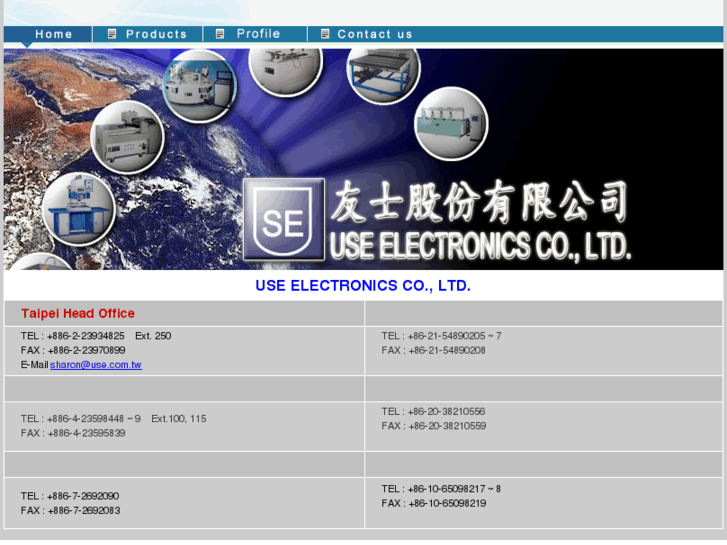727x545 pixels.
Task: Select the blue press machine thumbnail
Action: (78, 209)
